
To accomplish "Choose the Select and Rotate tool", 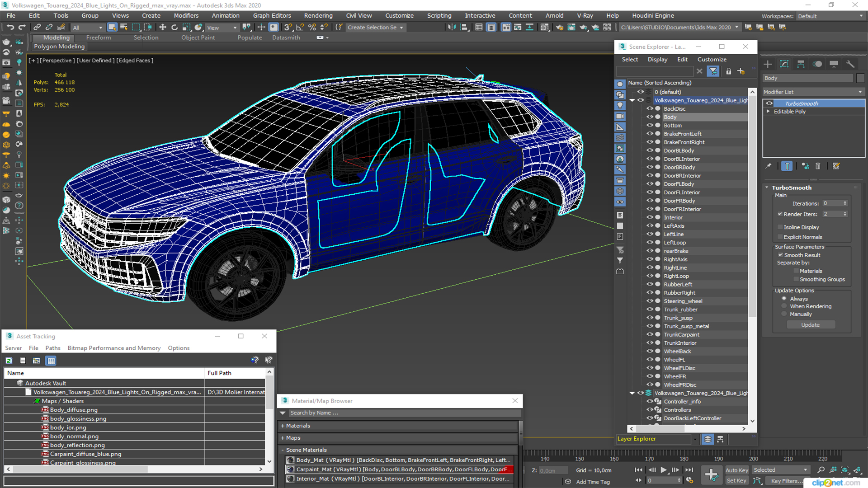I will (x=175, y=28).
